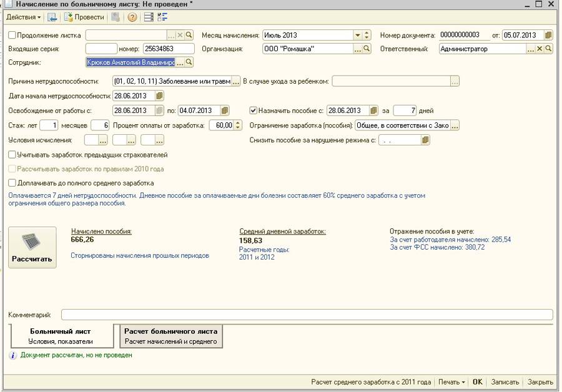562x392 pixels.
Task: Click ellipsis button of Продолжение листка field
Action: click(x=171, y=35)
